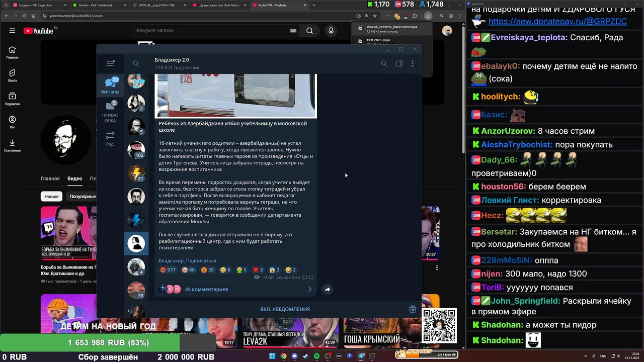Open Shorts in the YouTube sidebar

[x=12, y=76]
